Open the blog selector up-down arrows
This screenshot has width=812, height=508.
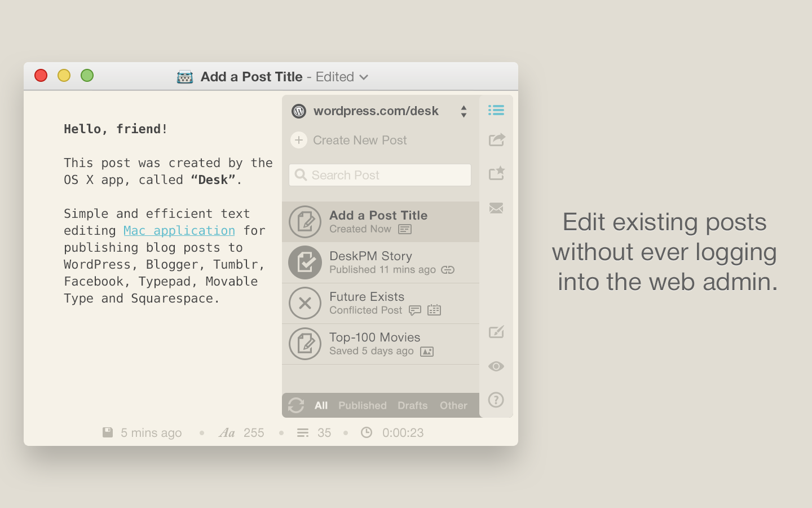coord(464,111)
